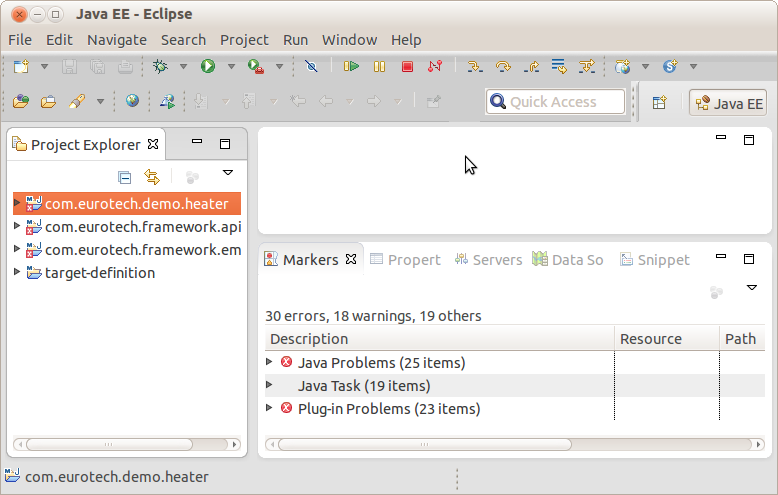Open the Window menu

tap(350, 40)
